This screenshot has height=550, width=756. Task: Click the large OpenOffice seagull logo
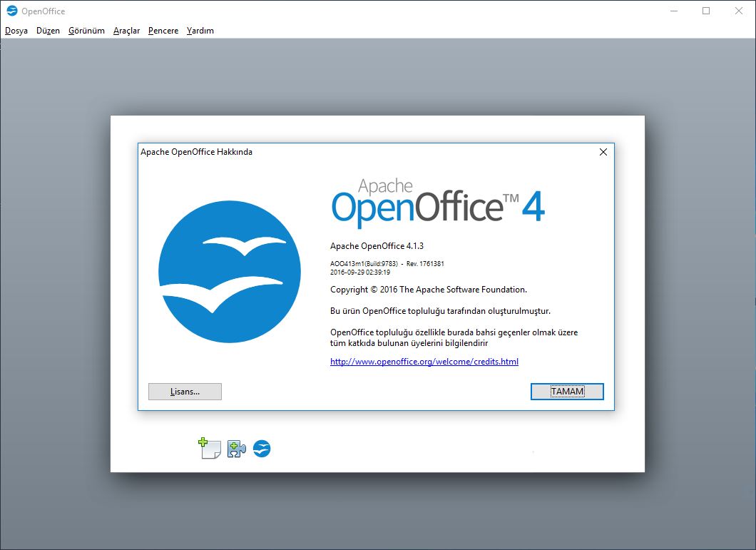click(230, 272)
